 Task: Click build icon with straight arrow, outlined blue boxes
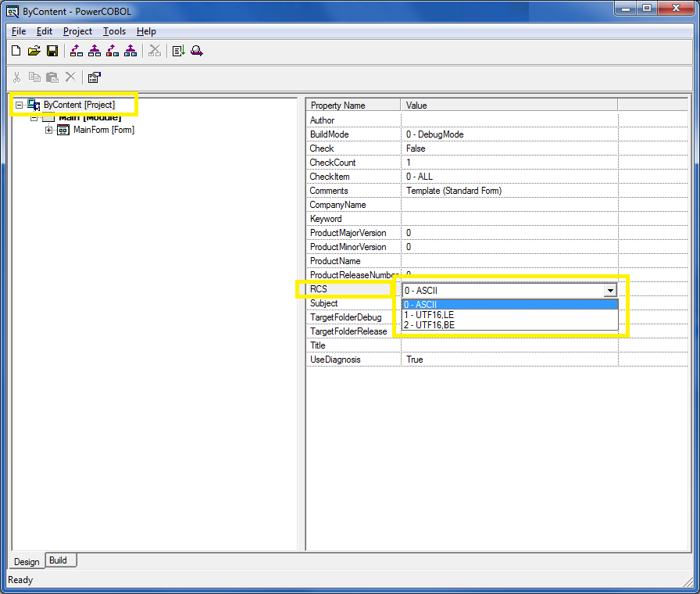pos(95,51)
